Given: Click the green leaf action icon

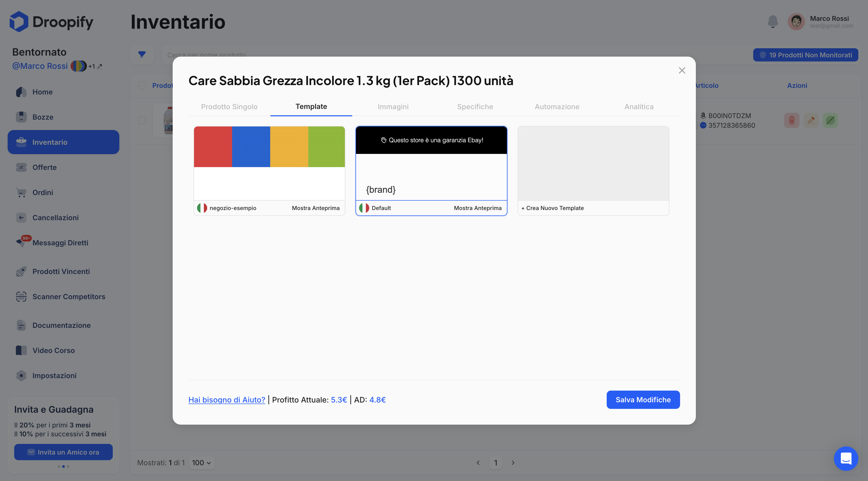Looking at the screenshot, I should [830, 120].
